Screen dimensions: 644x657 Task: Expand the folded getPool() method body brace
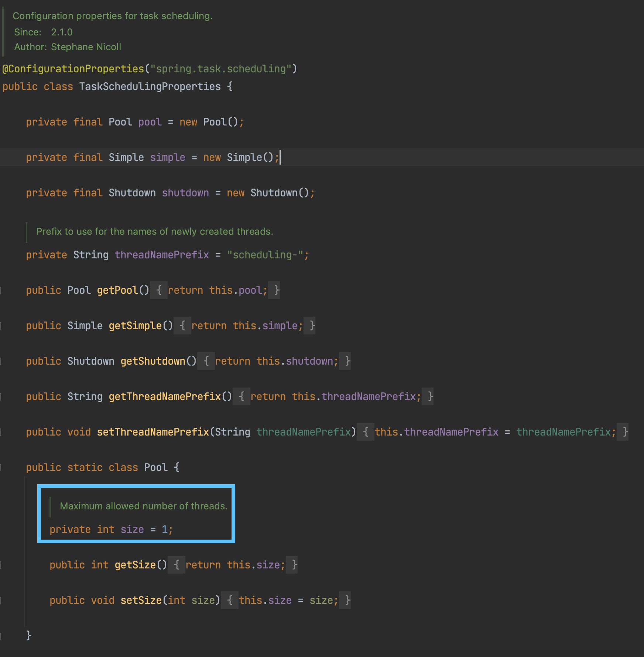pyautogui.click(x=159, y=290)
